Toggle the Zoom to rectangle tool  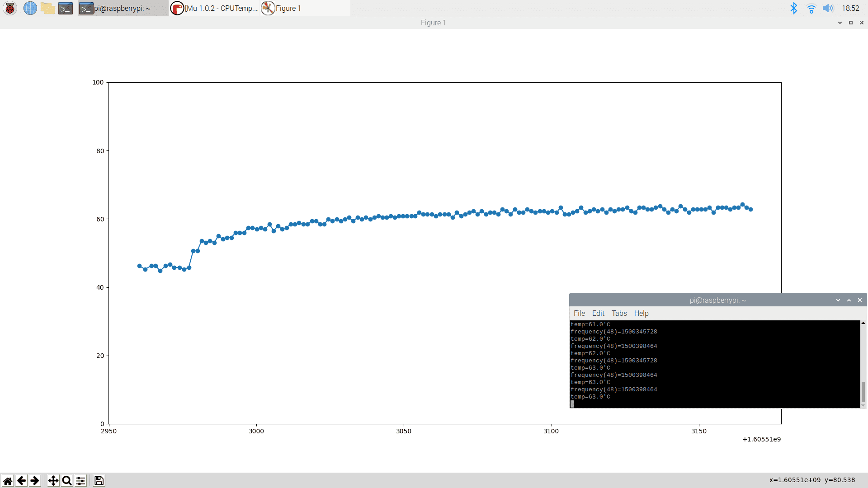coord(67,480)
